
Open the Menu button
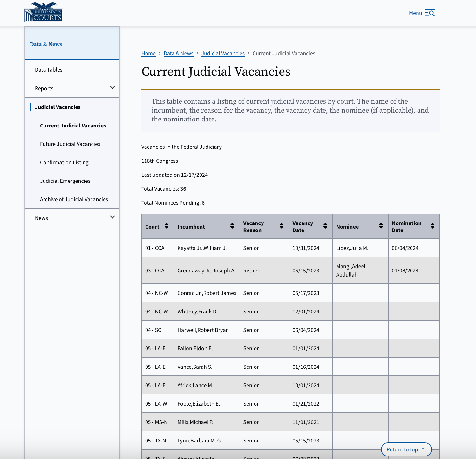pyautogui.click(x=422, y=13)
